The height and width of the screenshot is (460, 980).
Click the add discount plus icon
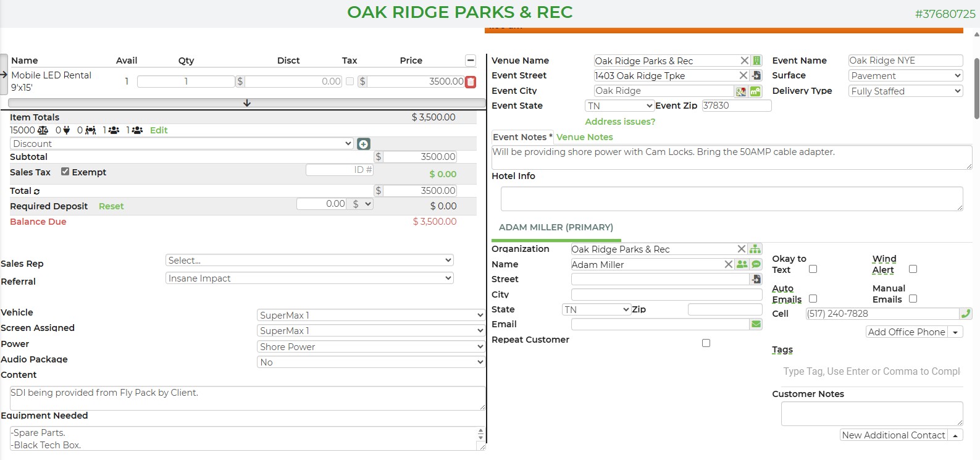point(364,144)
